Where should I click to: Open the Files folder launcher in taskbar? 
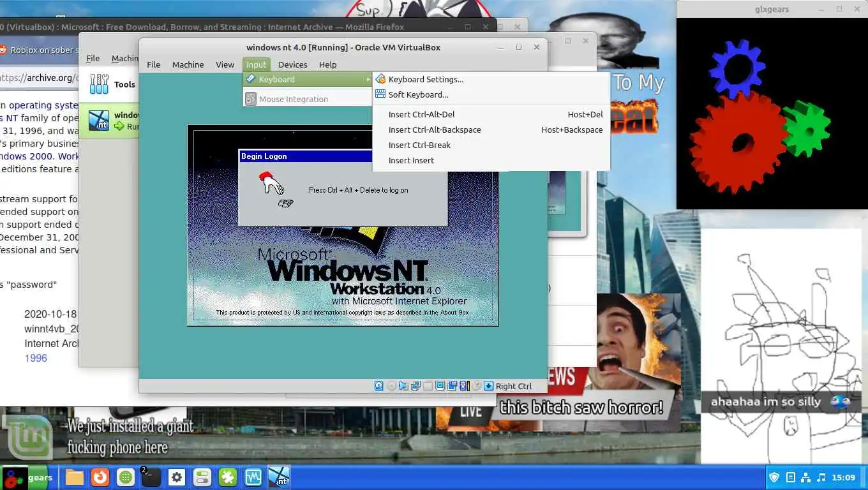[75, 477]
